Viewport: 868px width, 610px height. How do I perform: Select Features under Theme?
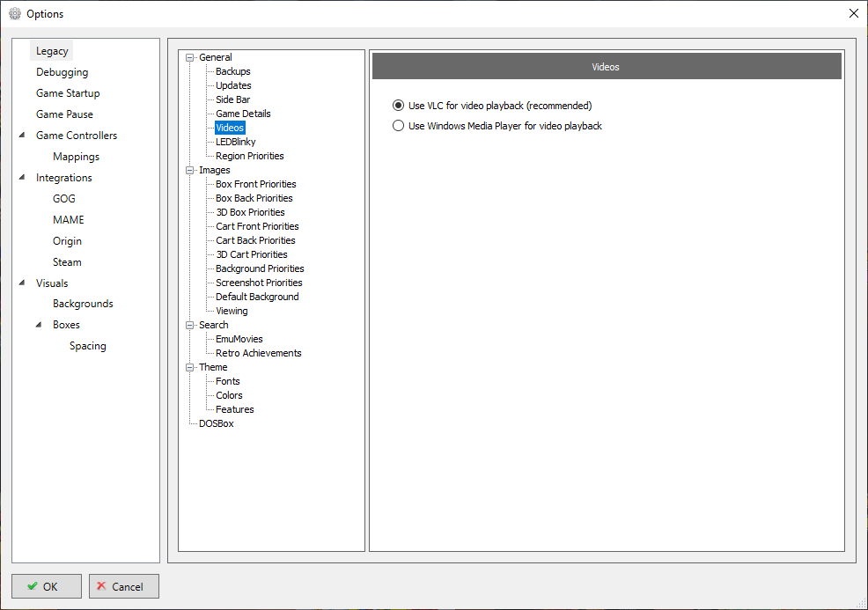pyautogui.click(x=235, y=409)
